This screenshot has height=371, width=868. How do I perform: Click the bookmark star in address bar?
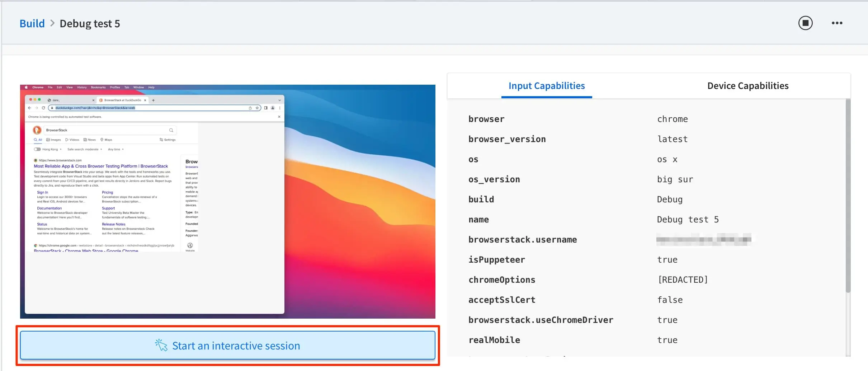click(257, 108)
